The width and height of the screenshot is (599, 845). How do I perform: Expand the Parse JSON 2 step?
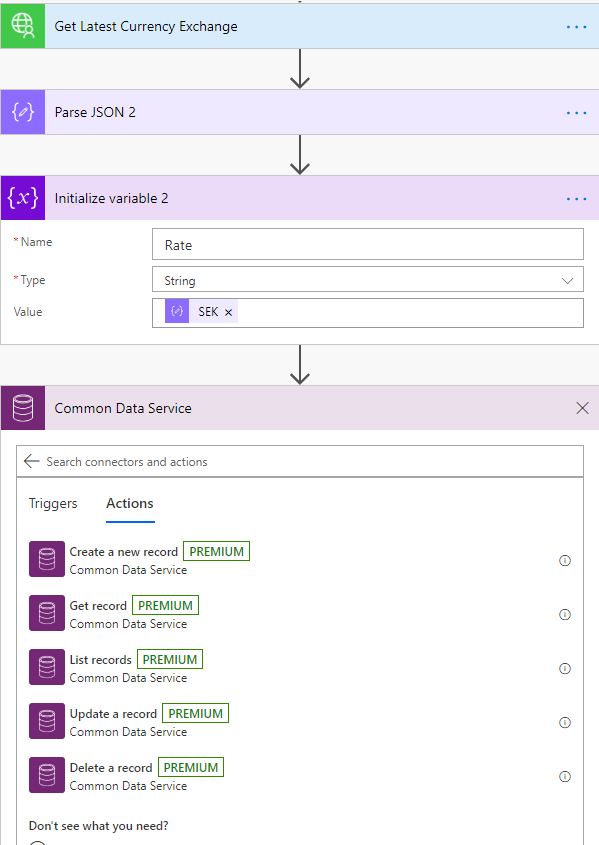tap(300, 112)
